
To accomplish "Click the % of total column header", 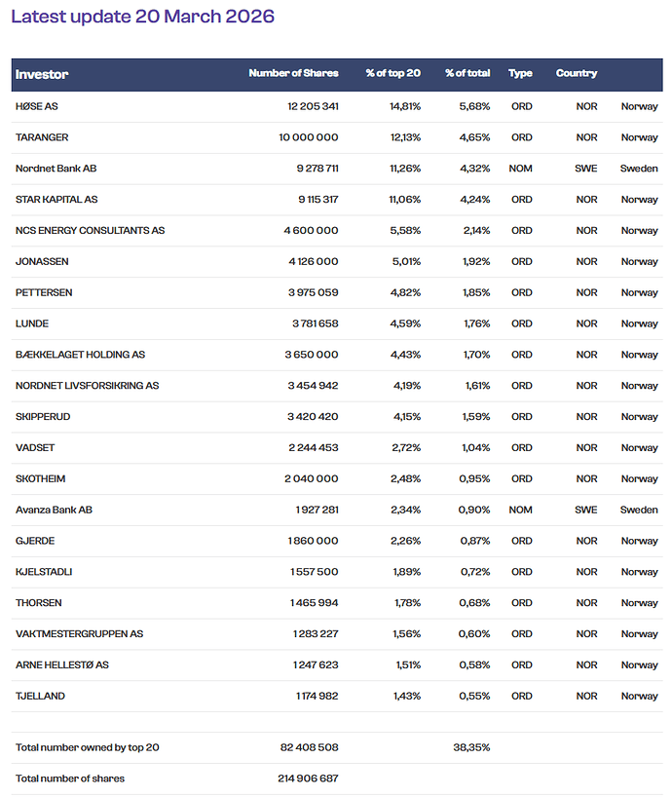I will pyautogui.click(x=467, y=74).
